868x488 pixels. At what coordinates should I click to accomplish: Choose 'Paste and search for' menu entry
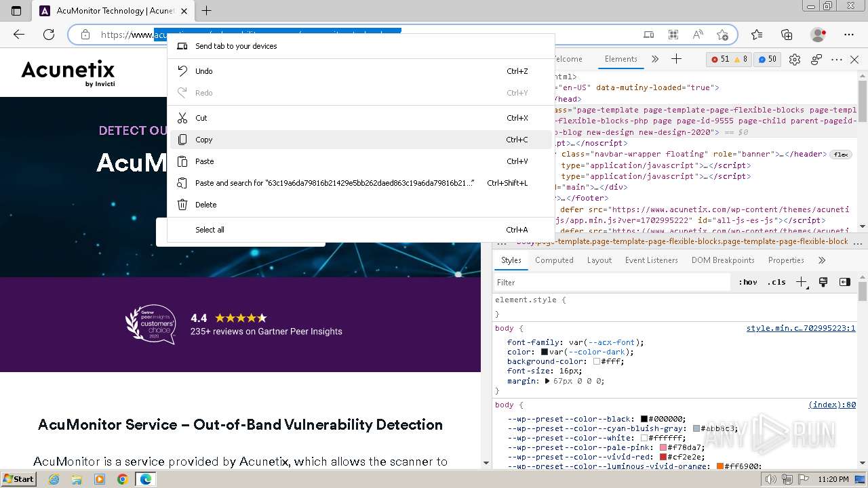[360, 183]
